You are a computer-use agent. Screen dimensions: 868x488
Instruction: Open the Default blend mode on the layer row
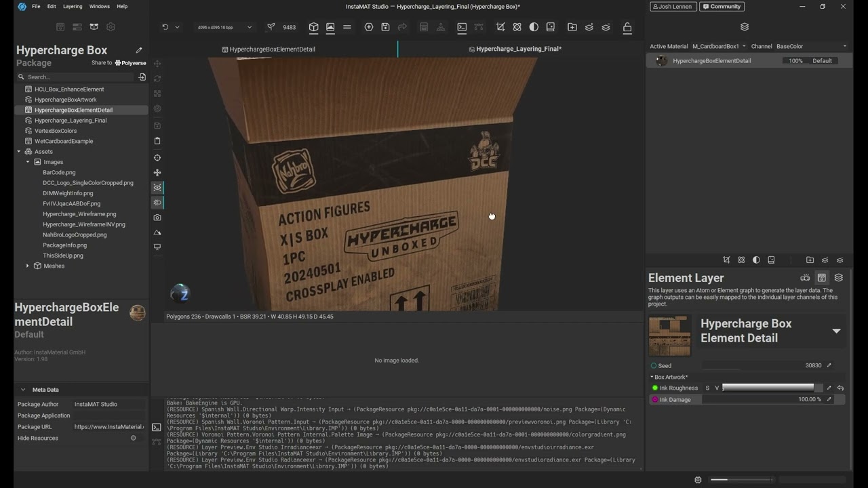[822, 60]
